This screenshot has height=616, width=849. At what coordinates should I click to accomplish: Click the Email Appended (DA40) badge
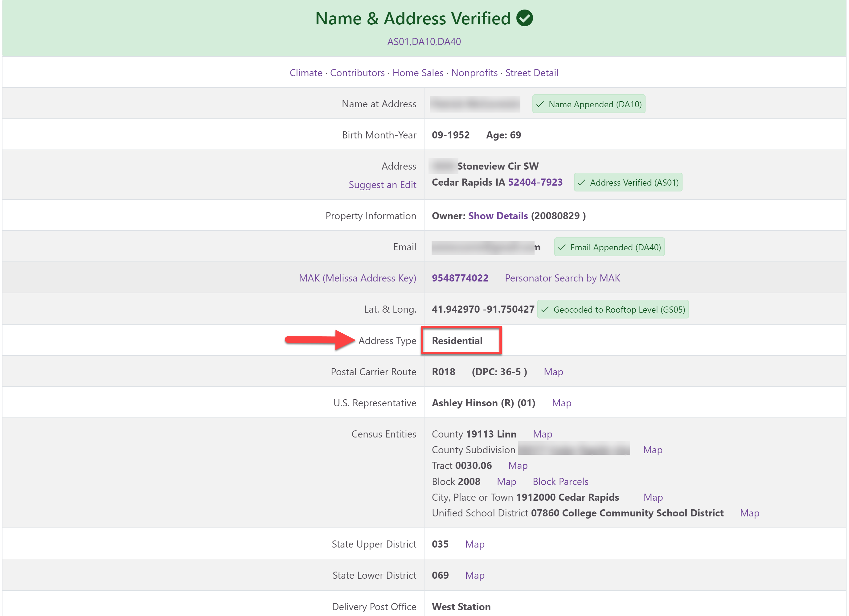(x=609, y=247)
